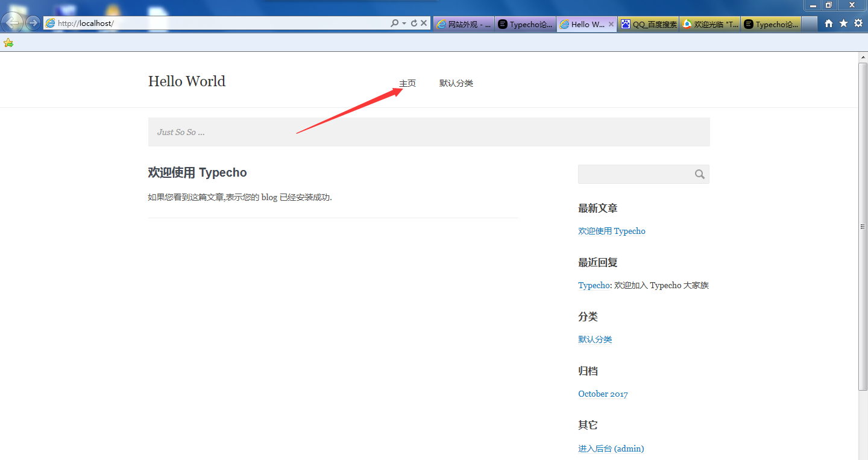Click the browser Forward arrow button
Image resolution: width=868 pixels, height=460 pixels.
coord(33,23)
